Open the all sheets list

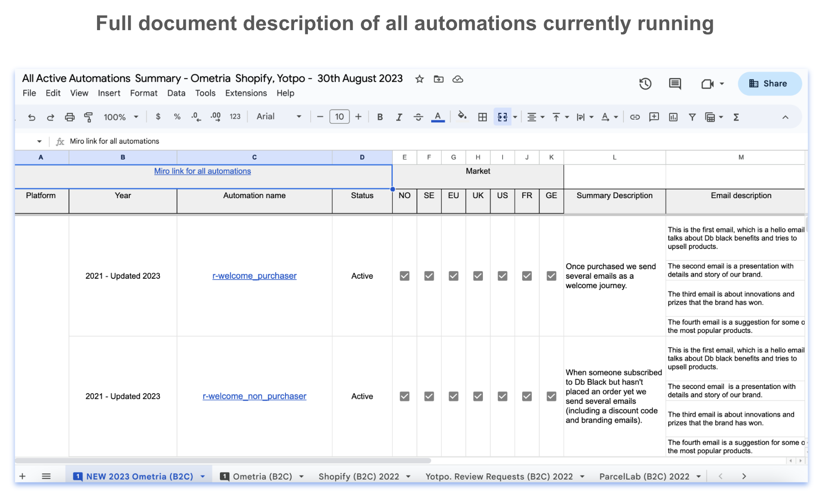[x=46, y=476]
